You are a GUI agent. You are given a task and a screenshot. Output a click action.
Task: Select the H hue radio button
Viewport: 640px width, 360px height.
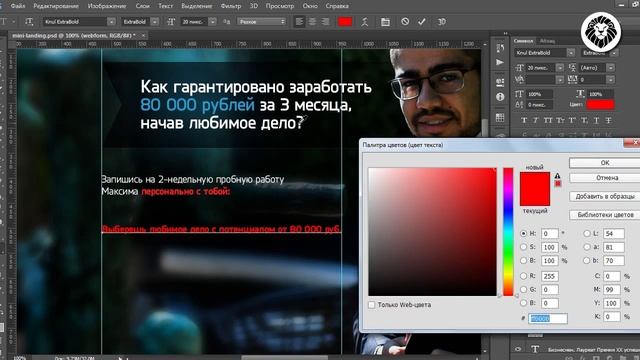(523, 233)
